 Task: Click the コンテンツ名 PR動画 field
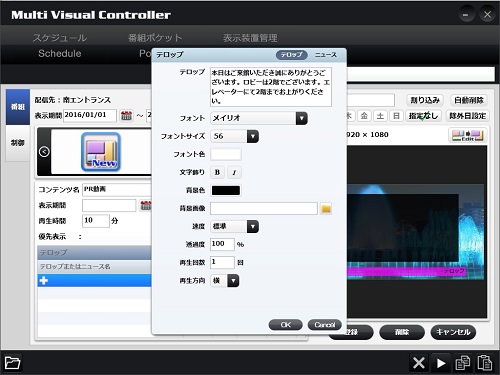point(117,190)
